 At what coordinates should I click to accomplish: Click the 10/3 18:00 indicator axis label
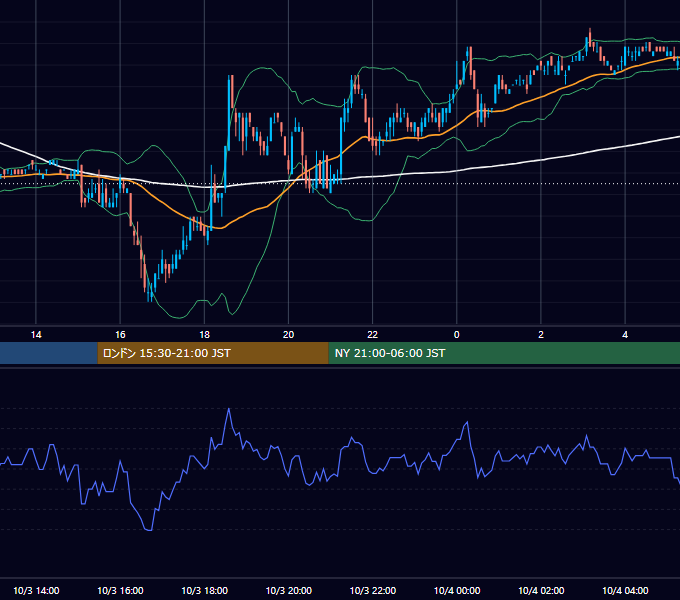click(204, 590)
